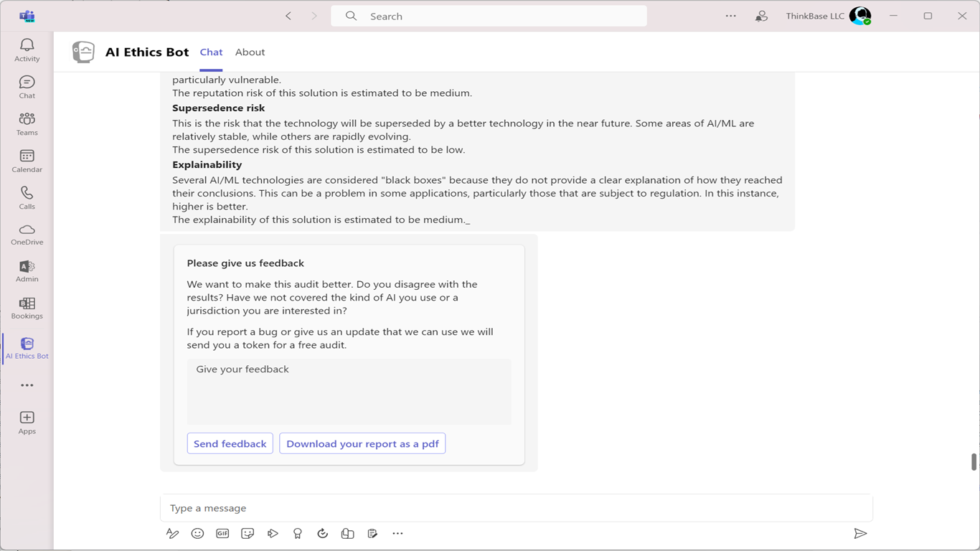The width and height of the screenshot is (980, 551).
Task: Open the Apps store button
Action: (27, 423)
